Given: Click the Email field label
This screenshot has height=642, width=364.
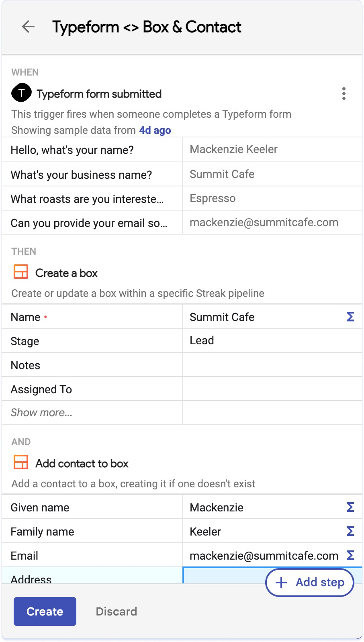Looking at the screenshot, I should pos(25,556).
